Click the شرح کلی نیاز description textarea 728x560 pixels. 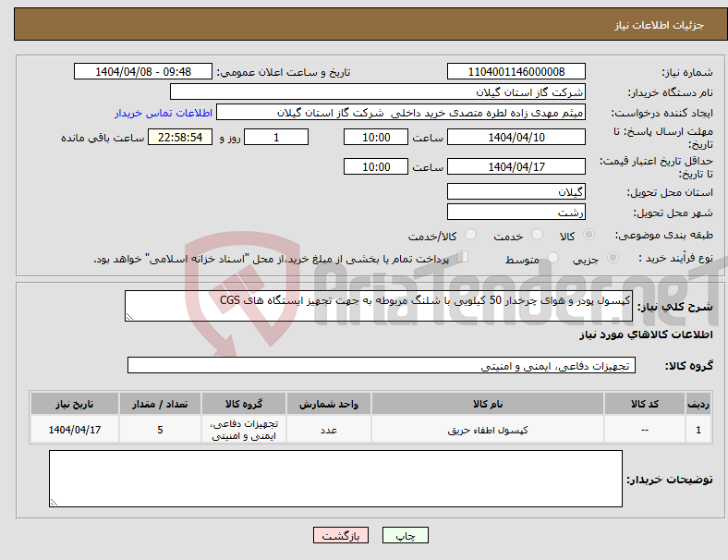point(379,306)
